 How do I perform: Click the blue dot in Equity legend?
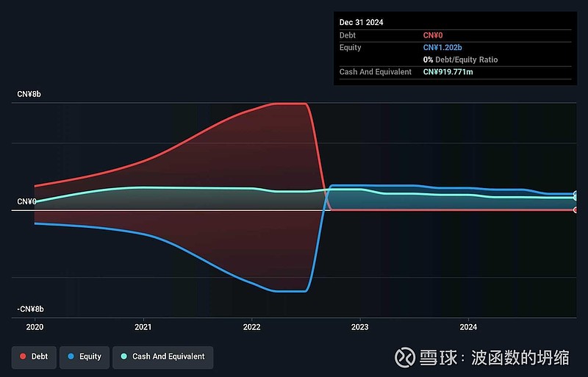[71, 357]
